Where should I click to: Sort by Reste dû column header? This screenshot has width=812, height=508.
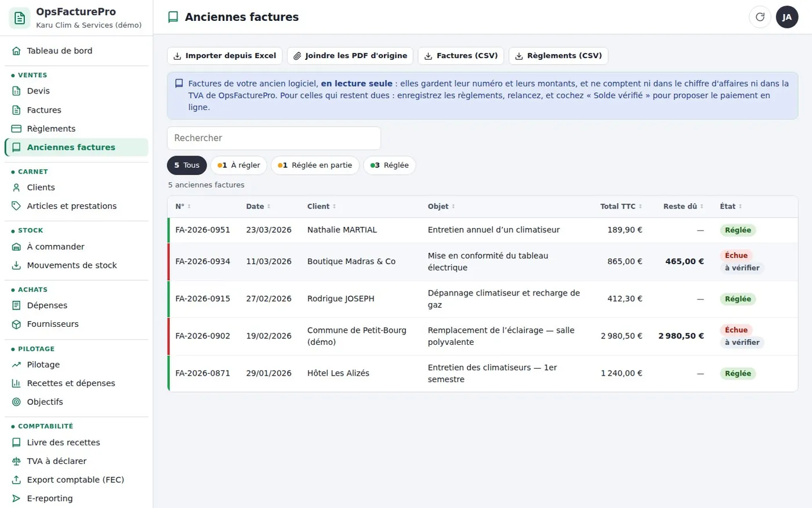click(683, 206)
